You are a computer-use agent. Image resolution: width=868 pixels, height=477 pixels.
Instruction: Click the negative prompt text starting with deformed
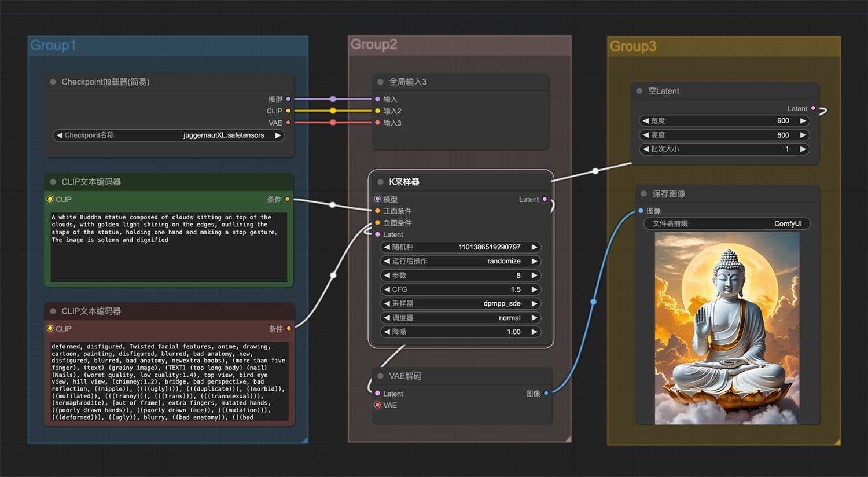(168, 381)
